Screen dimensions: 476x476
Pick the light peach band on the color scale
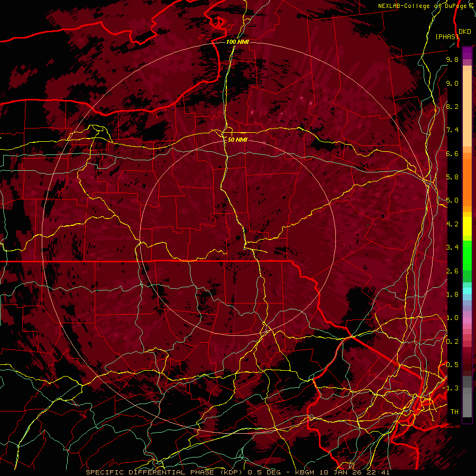pos(467,108)
